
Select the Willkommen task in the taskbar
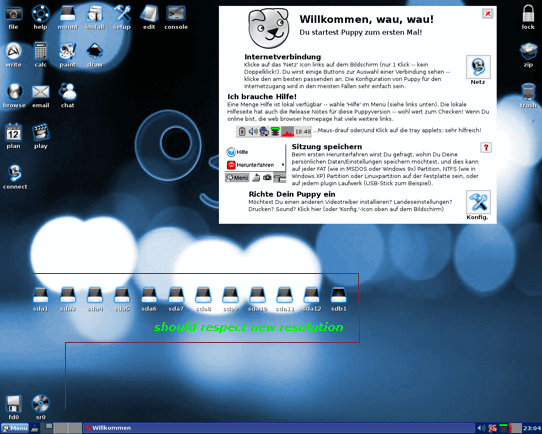coord(279,428)
